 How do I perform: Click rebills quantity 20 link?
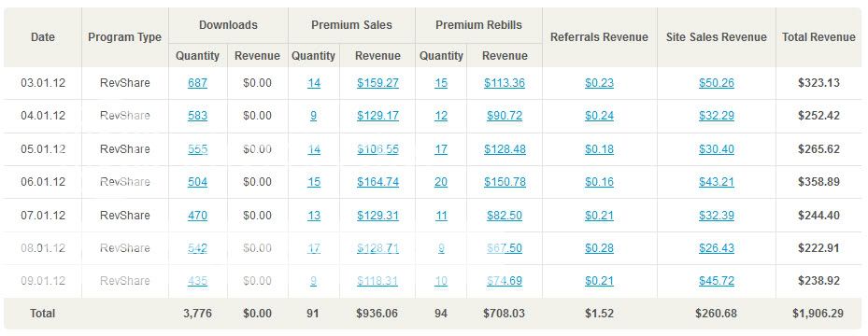coord(441,182)
